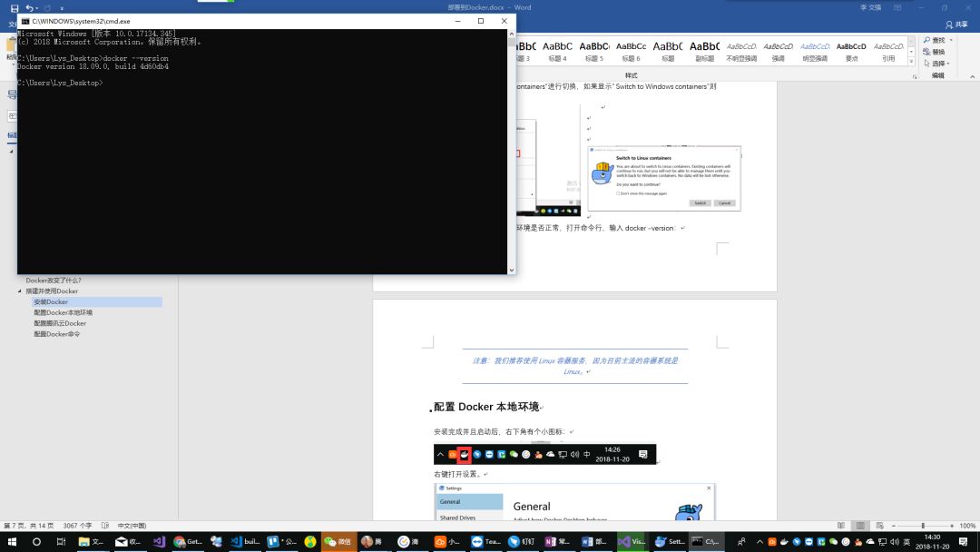Select 安装Docker in navigation pane
The image size is (980, 552).
[x=97, y=302]
